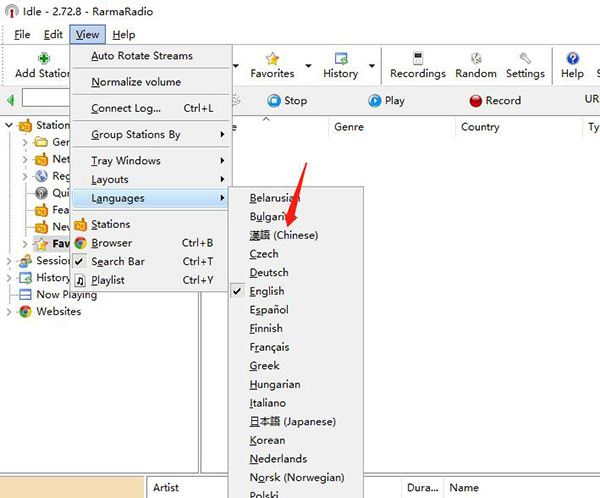Choose Nederlands language

[278, 459]
